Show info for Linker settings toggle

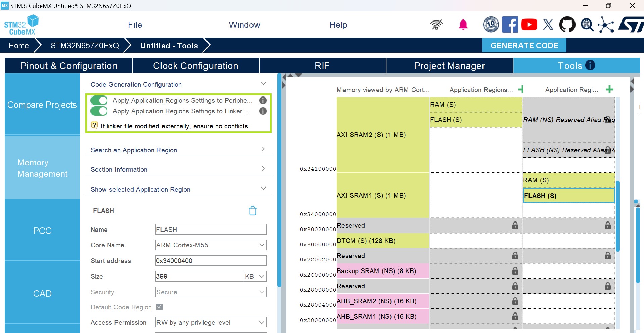263,111
